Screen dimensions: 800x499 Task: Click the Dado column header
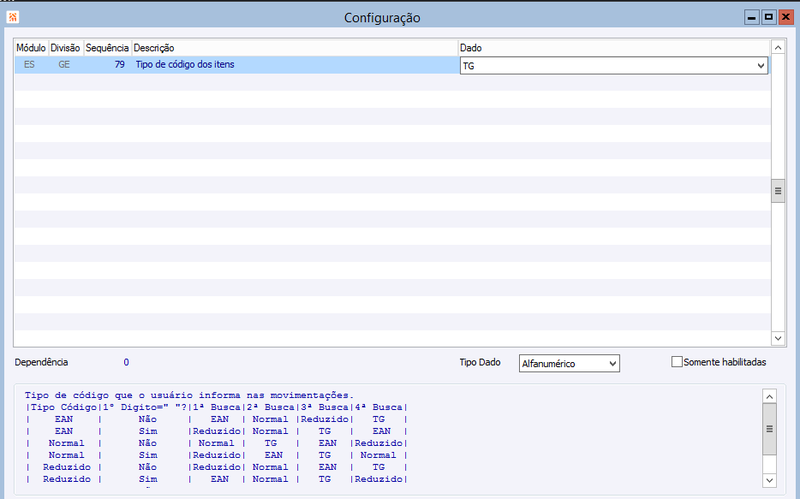tap(612, 48)
